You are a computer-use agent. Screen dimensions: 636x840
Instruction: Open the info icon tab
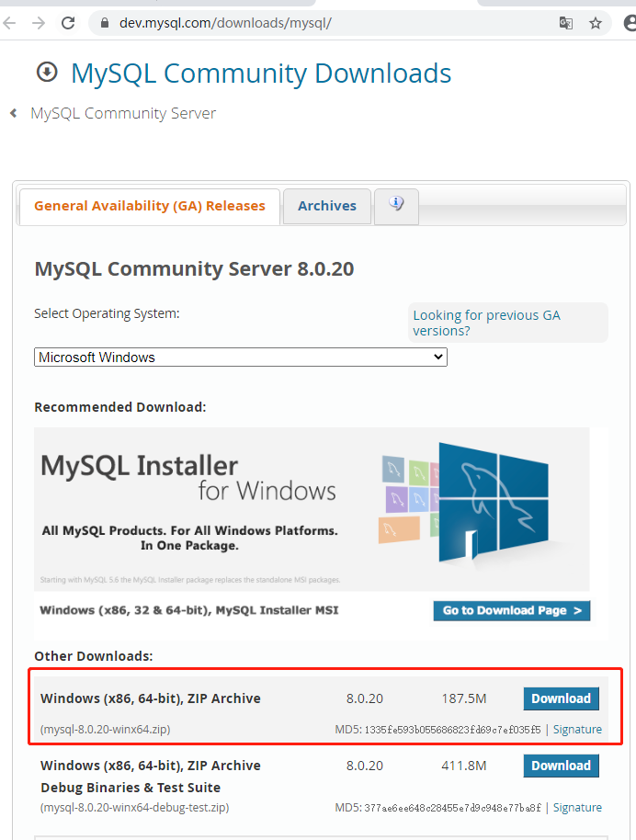pyautogui.click(x=396, y=206)
